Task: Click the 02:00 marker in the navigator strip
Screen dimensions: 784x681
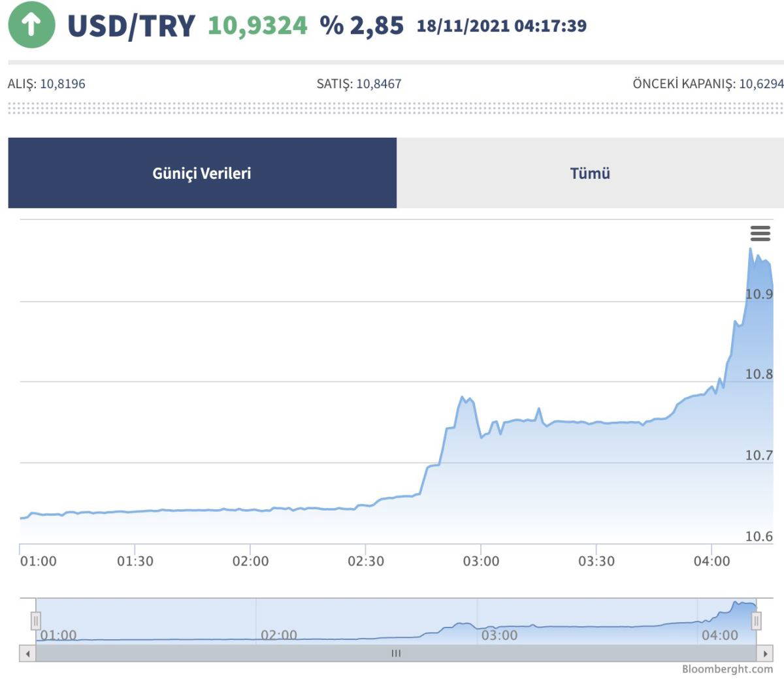Action: (x=278, y=635)
